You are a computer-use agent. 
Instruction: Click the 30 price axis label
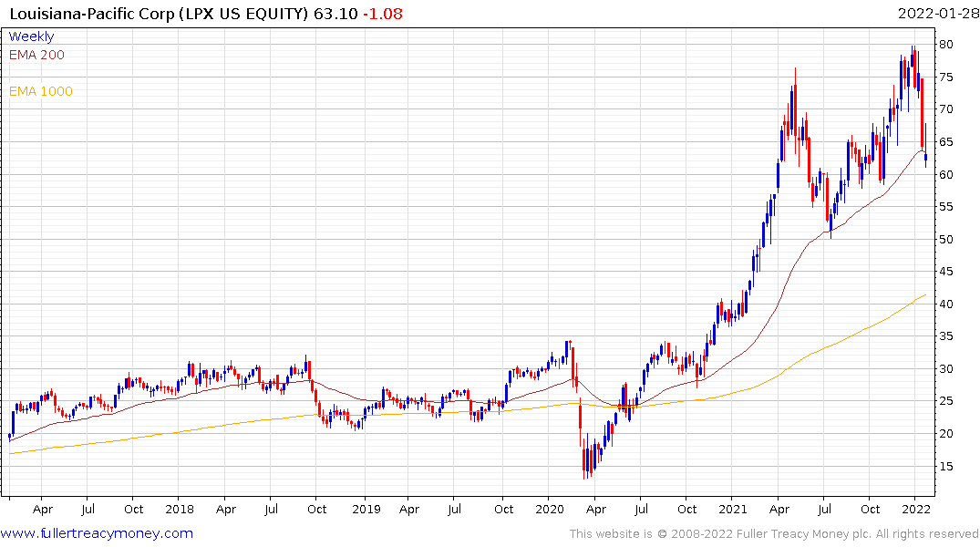coord(945,369)
